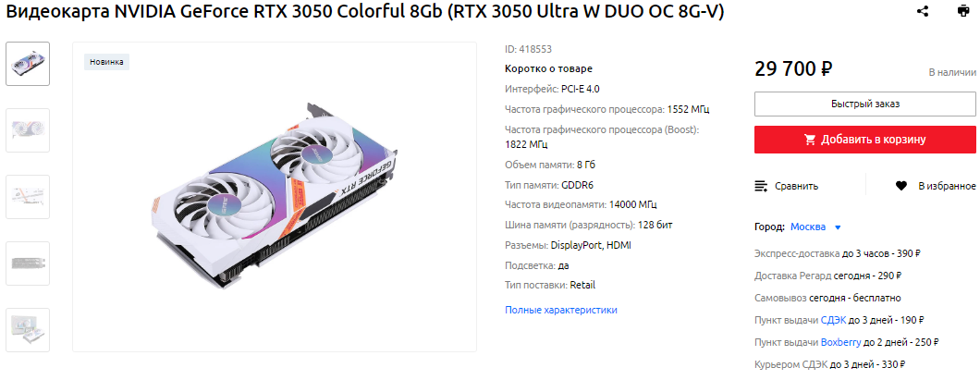Click the compare list icon
980x380 pixels.
(761, 186)
